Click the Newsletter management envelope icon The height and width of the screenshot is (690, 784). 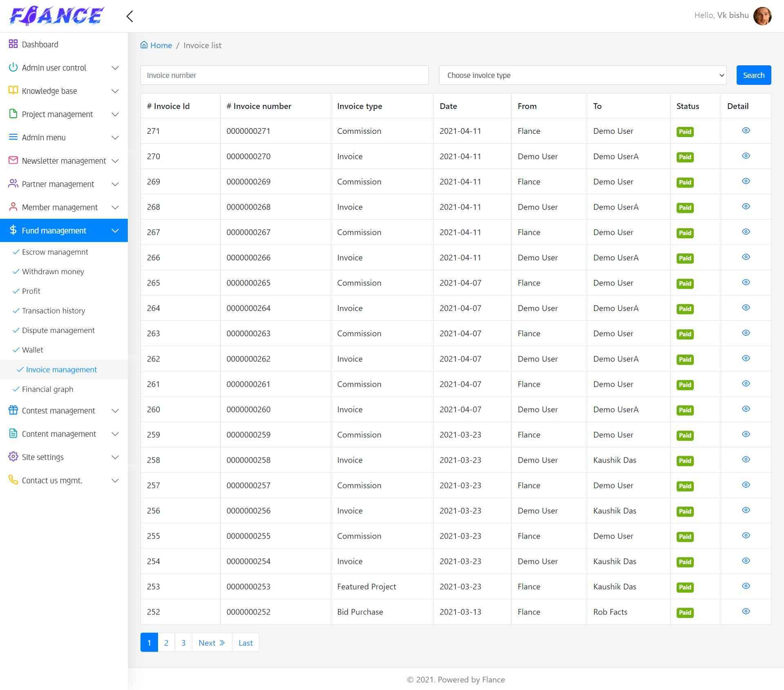click(13, 160)
